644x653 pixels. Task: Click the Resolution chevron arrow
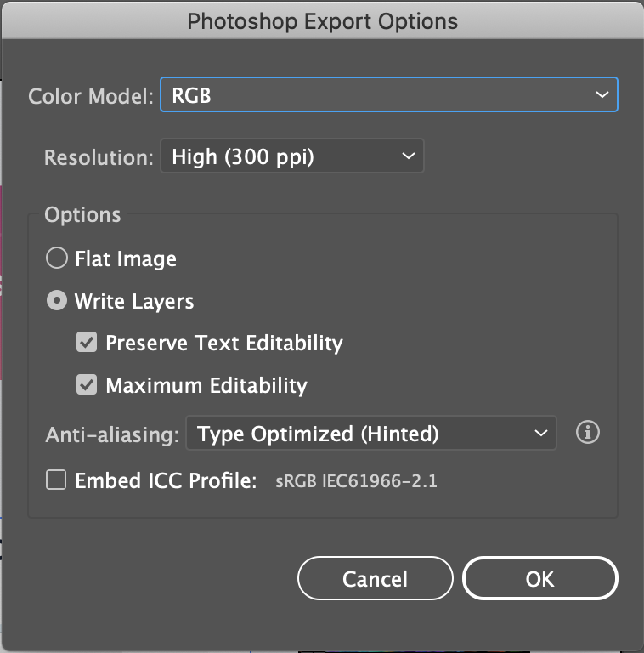408,156
